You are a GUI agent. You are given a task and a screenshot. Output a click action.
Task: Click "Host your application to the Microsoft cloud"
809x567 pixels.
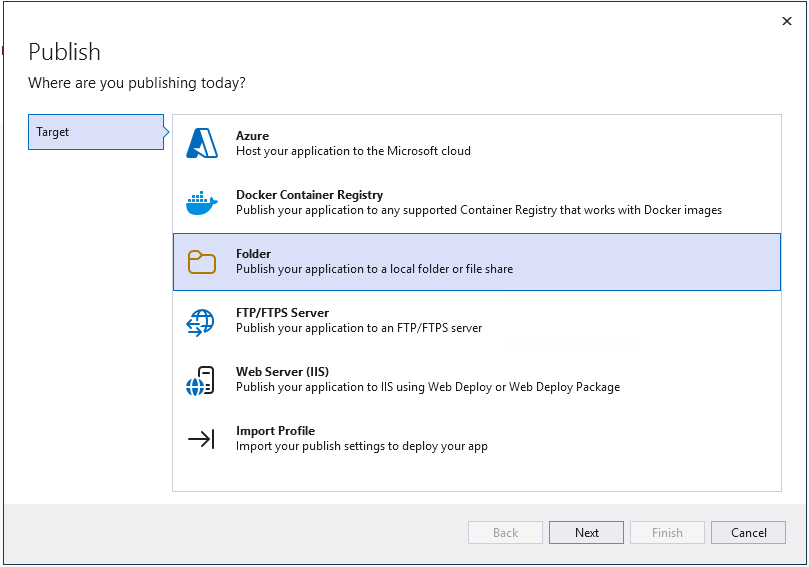pyautogui.click(x=353, y=151)
